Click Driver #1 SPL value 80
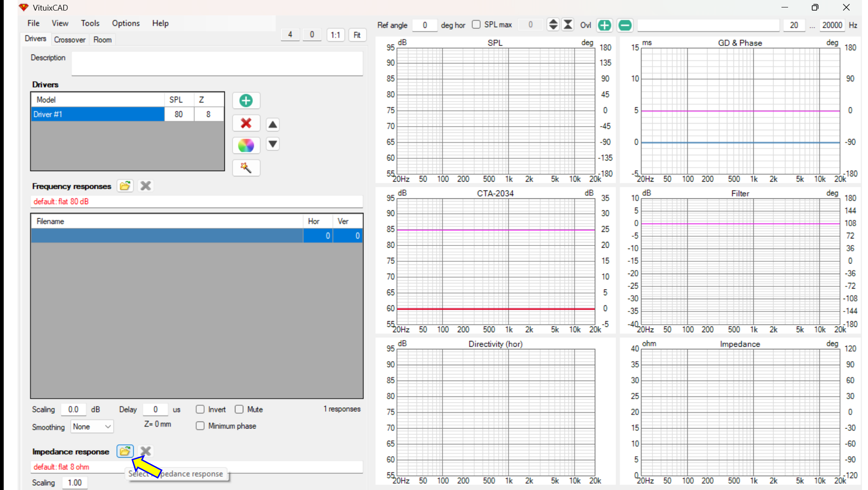This screenshot has width=868, height=490. point(179,114)
